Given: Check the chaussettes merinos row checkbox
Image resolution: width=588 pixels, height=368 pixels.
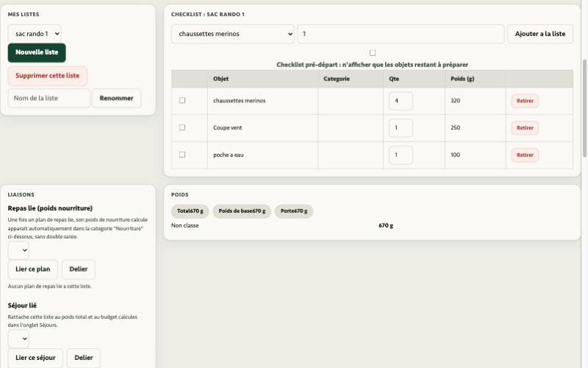Looking at the screenshot, I should click(182, 101).
